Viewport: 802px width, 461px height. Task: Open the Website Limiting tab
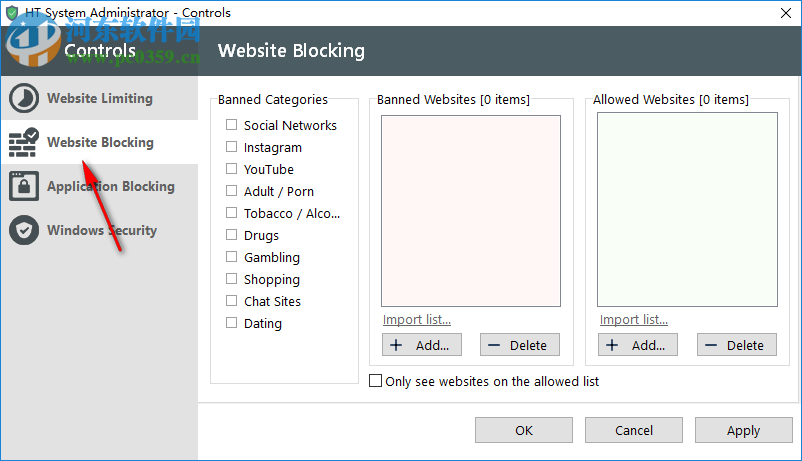(99, 98)
